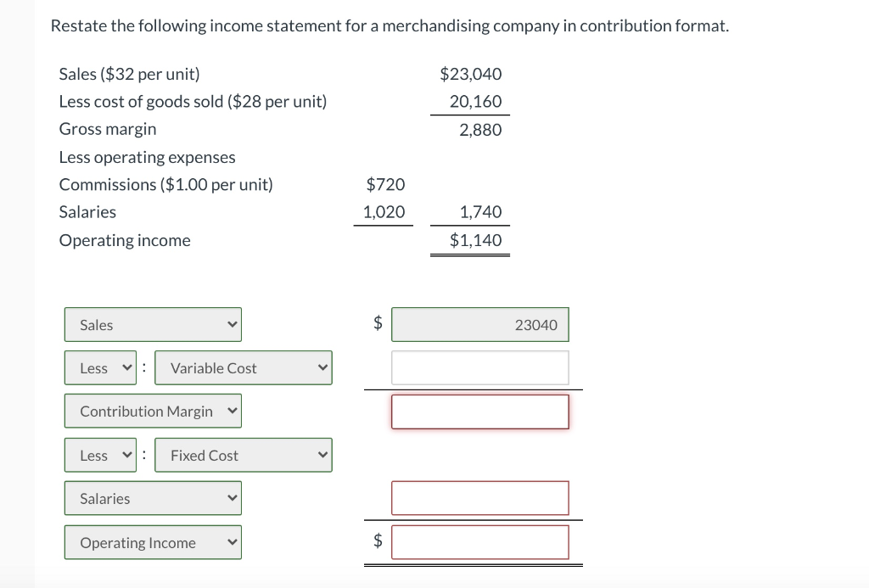
Task: Open the Less dropdown beside Fixed Cost
Action: (100, 455)
